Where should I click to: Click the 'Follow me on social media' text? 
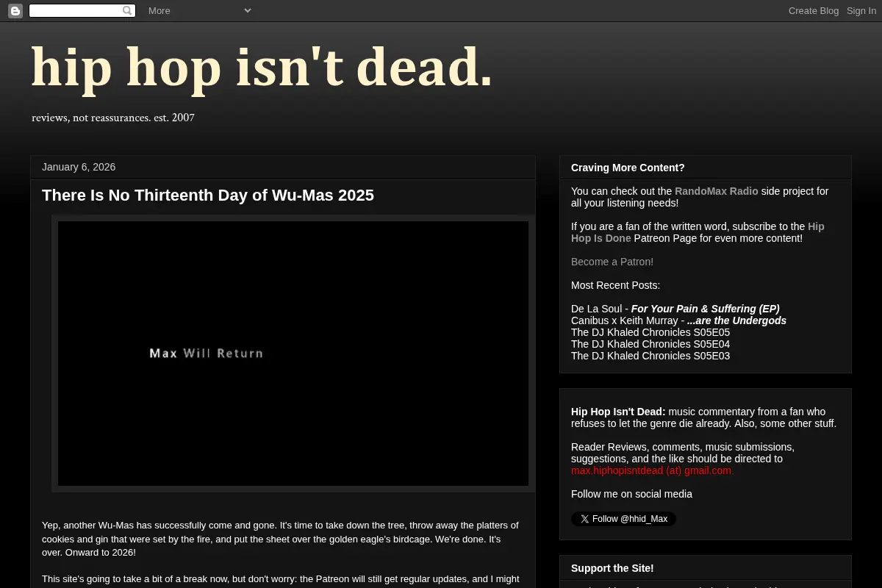[631, 494]
